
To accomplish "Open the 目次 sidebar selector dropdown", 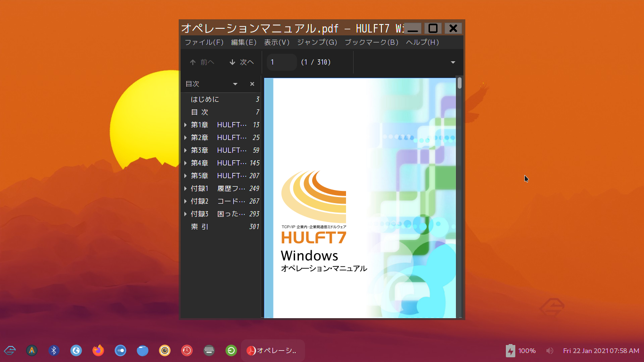I will coord(235,84).
